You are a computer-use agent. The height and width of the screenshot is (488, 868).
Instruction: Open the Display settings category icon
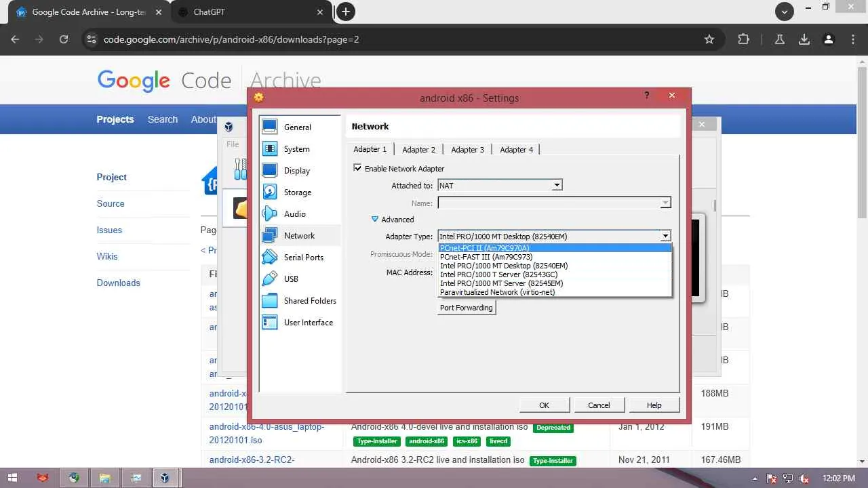[x=270, y=170]
